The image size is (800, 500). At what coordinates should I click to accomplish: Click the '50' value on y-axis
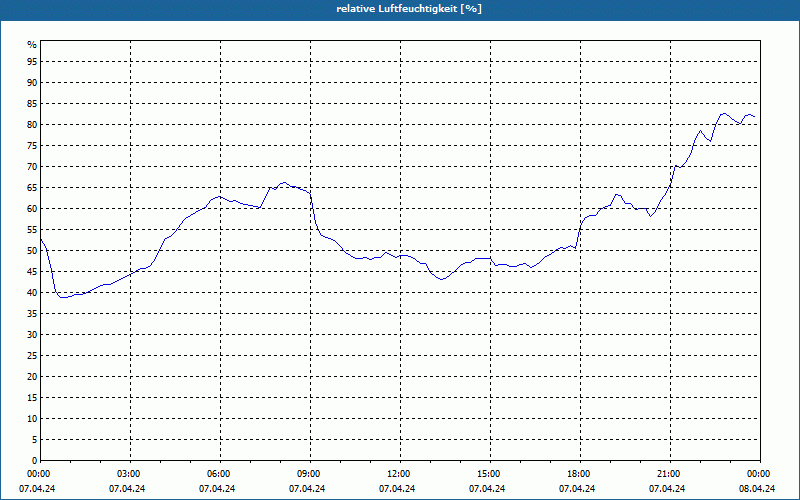coord(32,251)
